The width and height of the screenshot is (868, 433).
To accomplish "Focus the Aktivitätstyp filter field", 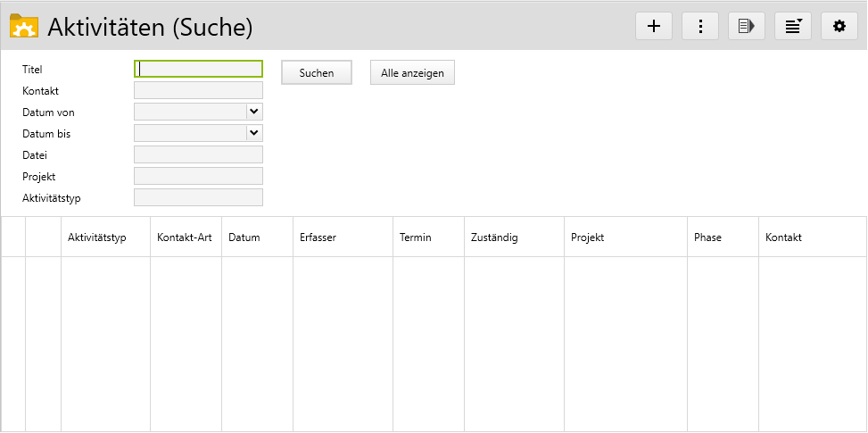I will 198,197.
